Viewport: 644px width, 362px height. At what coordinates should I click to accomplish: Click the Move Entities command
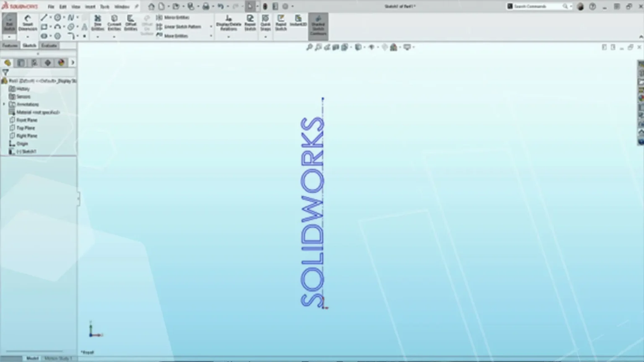[172, 36]
